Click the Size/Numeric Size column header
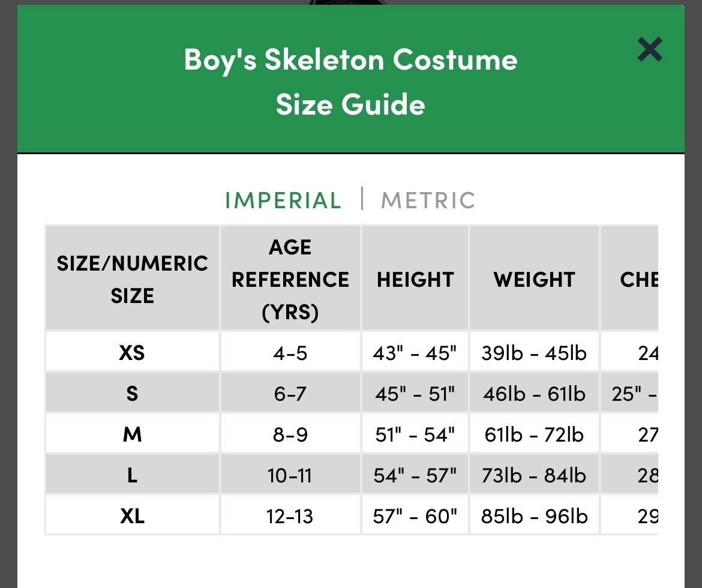 click(x=132, y=279)
